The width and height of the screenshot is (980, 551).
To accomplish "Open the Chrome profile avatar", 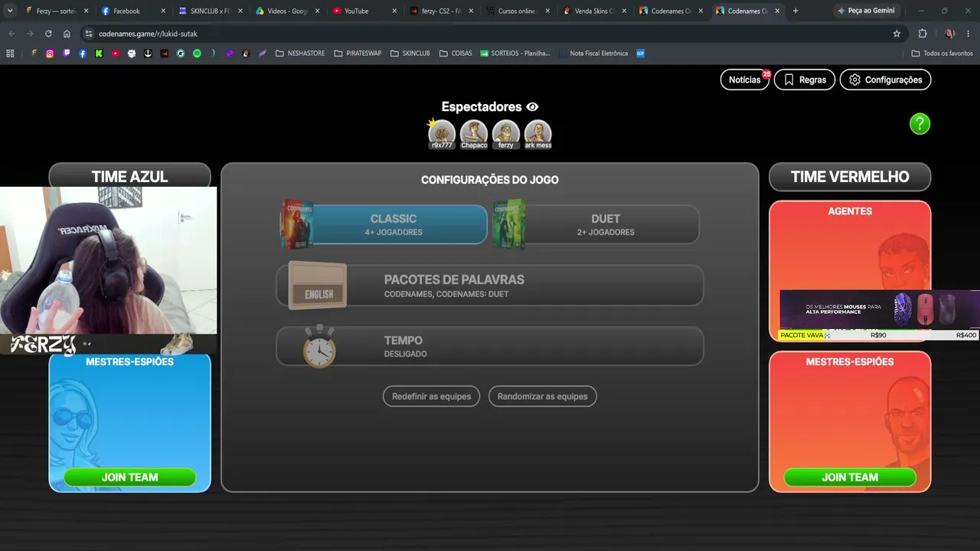I will (x=949, y=34).
